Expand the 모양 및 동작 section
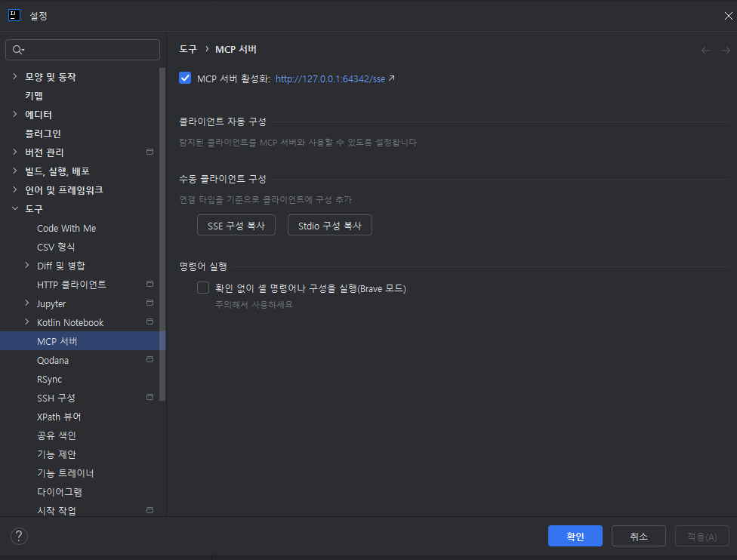737x560 pixels. tap(14, 76)
